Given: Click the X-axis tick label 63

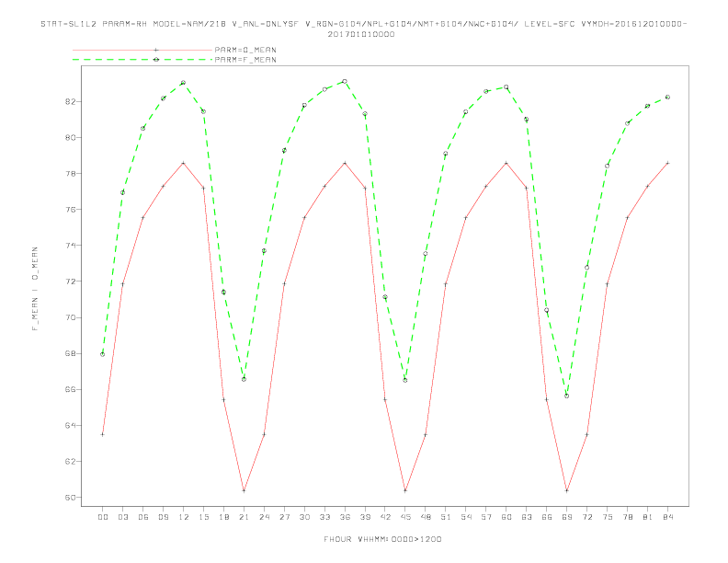Looking at the screenshot, I should (x=527, y=517).
